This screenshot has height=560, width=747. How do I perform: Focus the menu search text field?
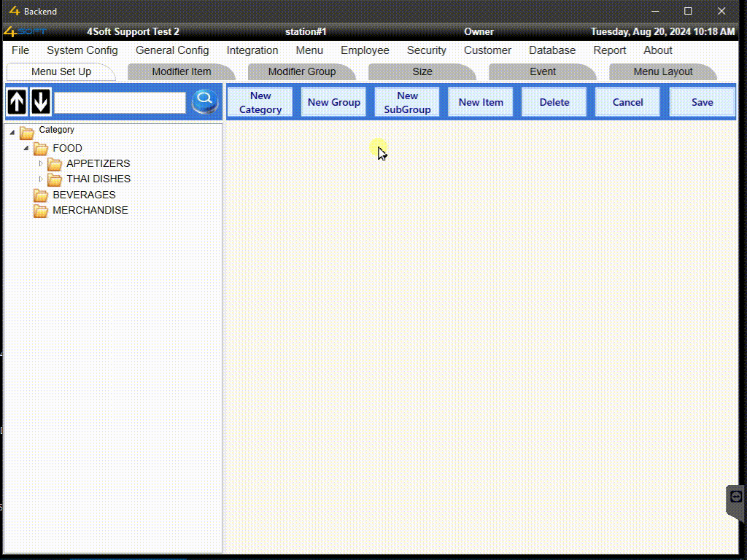(120, 102)
